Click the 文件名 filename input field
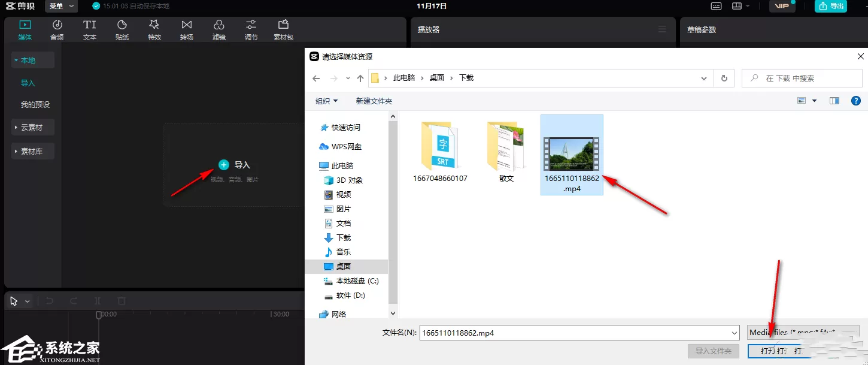The width and height of the screenshot is (868, 365). tap(579, 332)
